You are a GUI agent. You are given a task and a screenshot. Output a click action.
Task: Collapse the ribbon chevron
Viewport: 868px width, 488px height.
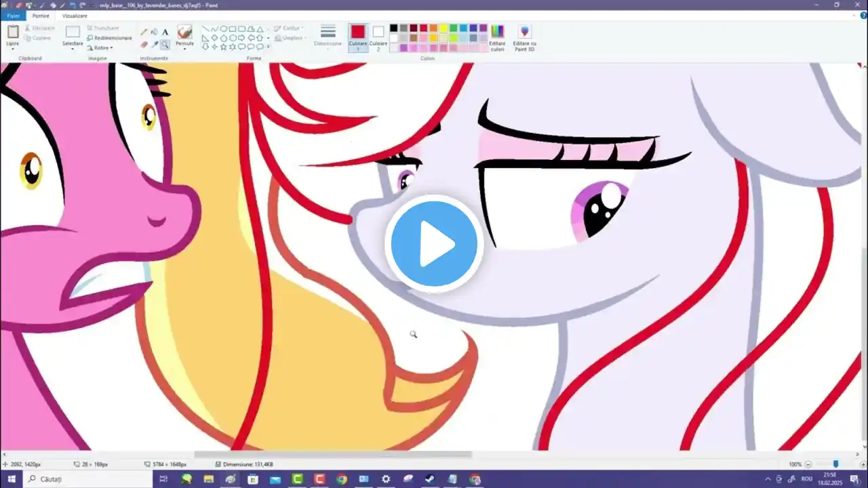coord(854,16)
